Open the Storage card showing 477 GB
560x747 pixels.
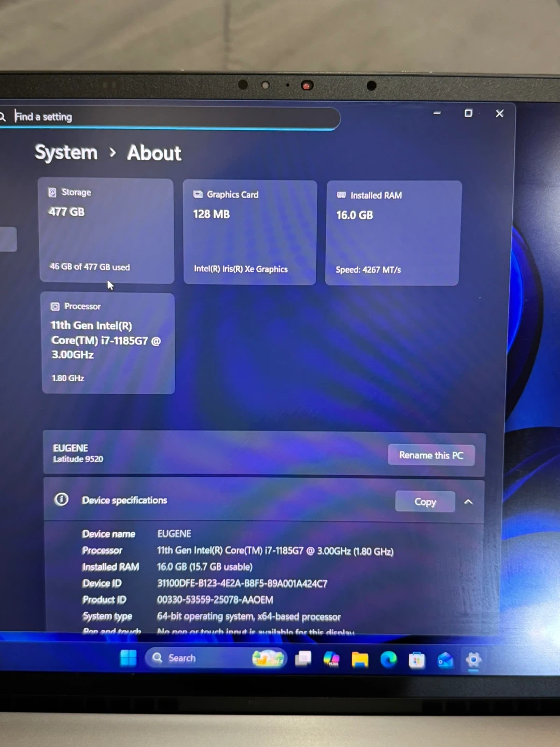coord(106,230)
